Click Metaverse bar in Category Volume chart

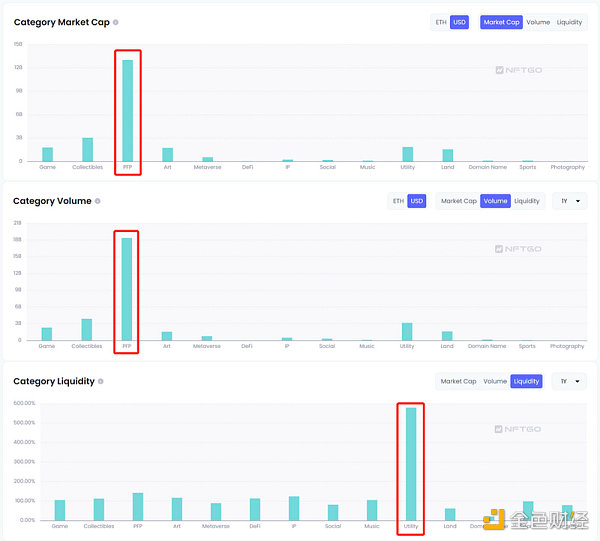pos(207,338)
